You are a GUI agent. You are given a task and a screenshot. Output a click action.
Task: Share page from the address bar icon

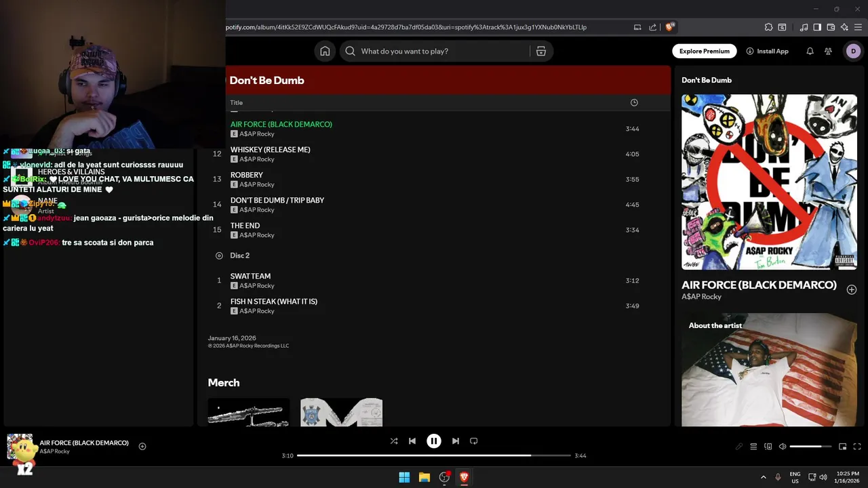pos(652,27)
